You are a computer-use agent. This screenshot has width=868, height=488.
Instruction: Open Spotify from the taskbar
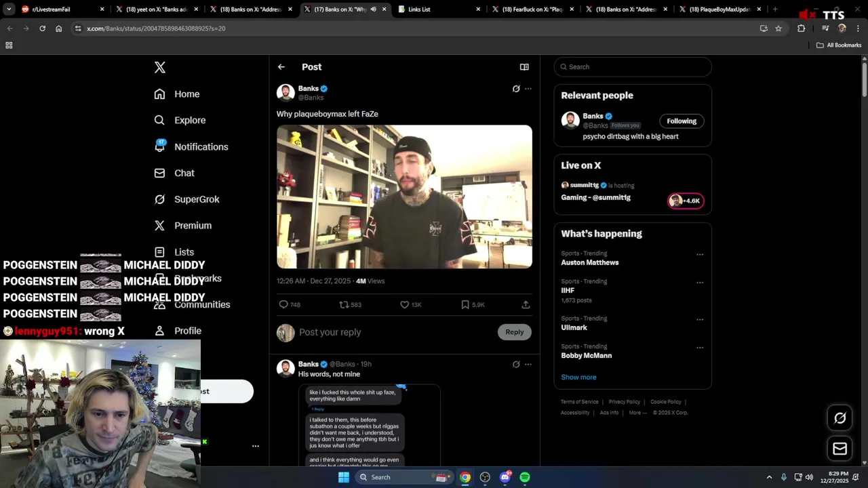tap(525, 477)
